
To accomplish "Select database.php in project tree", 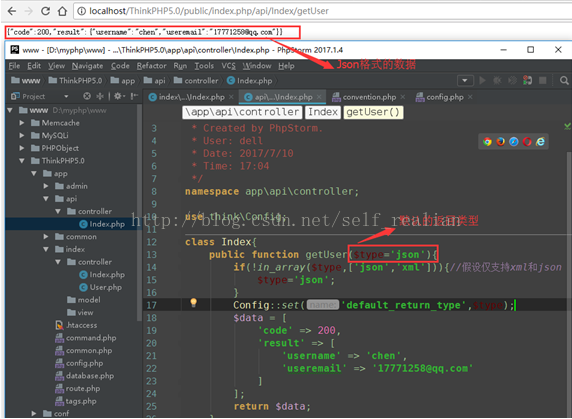I will pos(85,376).
